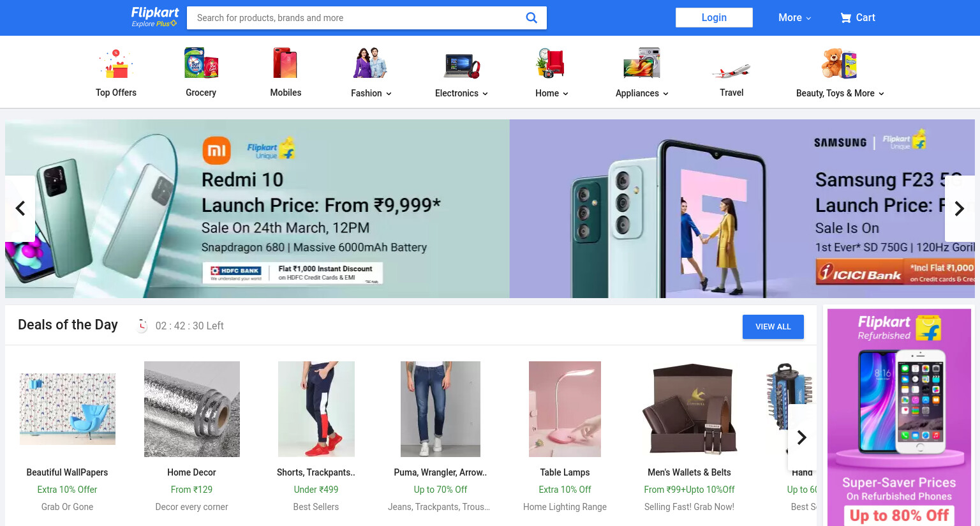This screenshot has width=980, height=526.
Task: Expand the Fashion dropdown
Action: pyautogui.click(x=371, y=93)
